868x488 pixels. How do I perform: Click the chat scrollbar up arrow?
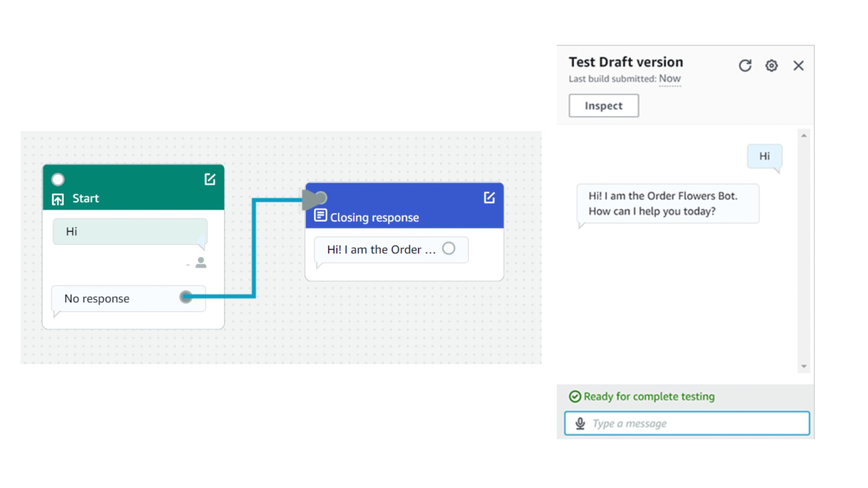click(x=804, y=136)
